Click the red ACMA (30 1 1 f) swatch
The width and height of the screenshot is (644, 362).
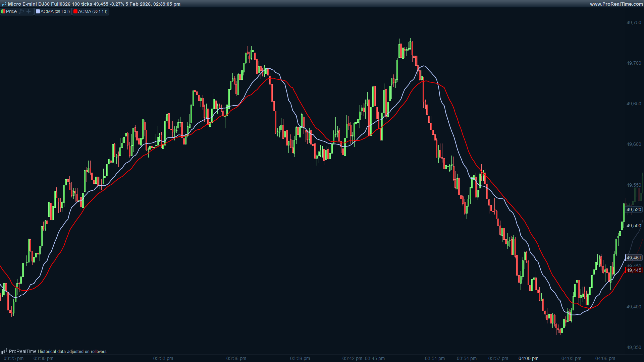(x=75, y=11)
